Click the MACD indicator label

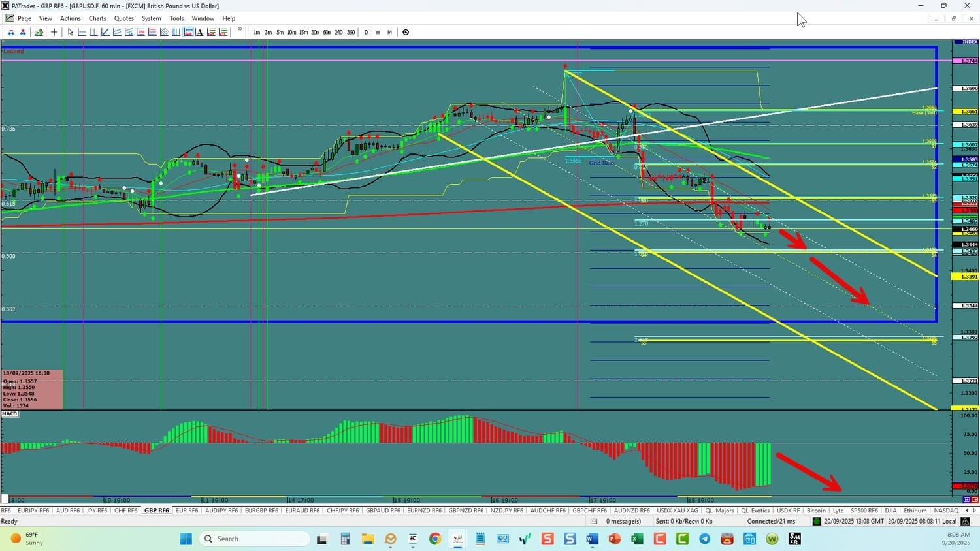point(10,413)
